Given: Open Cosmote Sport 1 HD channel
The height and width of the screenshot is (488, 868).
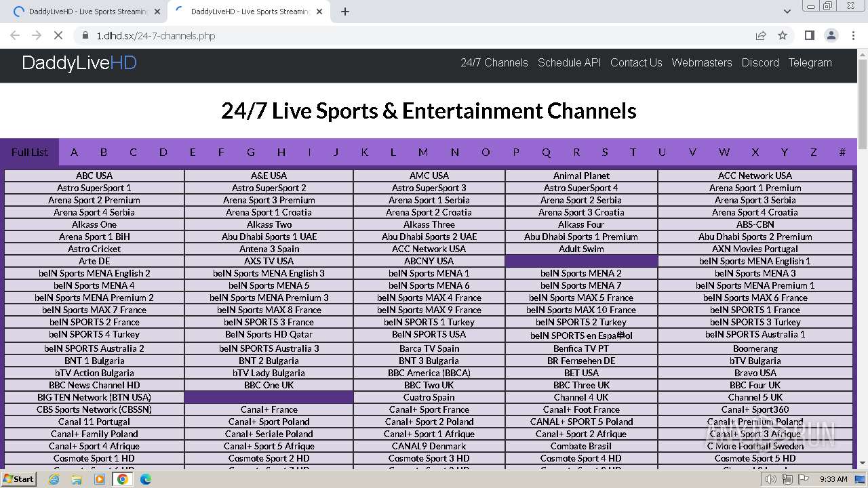Looking at the screenshot, I should 94,458.
